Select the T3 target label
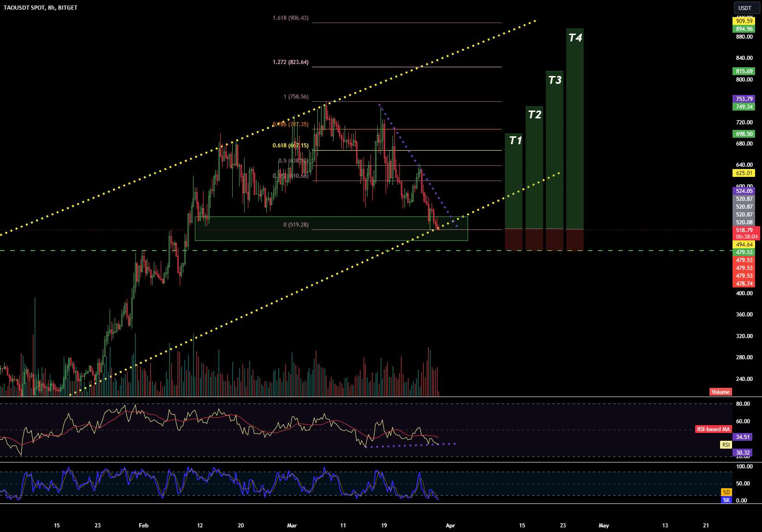The width and height of the screenshot is (762, 532). pos(555,80)
